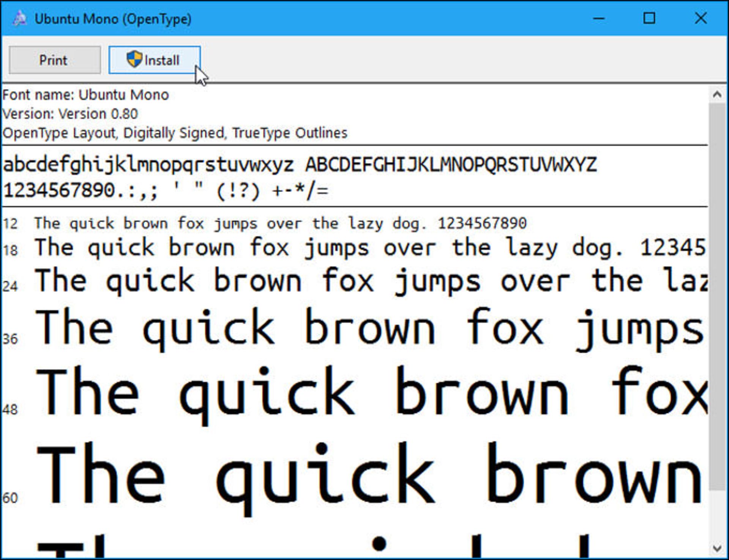Minimize the font viewer window
Viewport: 729px width, 560px height.
599,18
